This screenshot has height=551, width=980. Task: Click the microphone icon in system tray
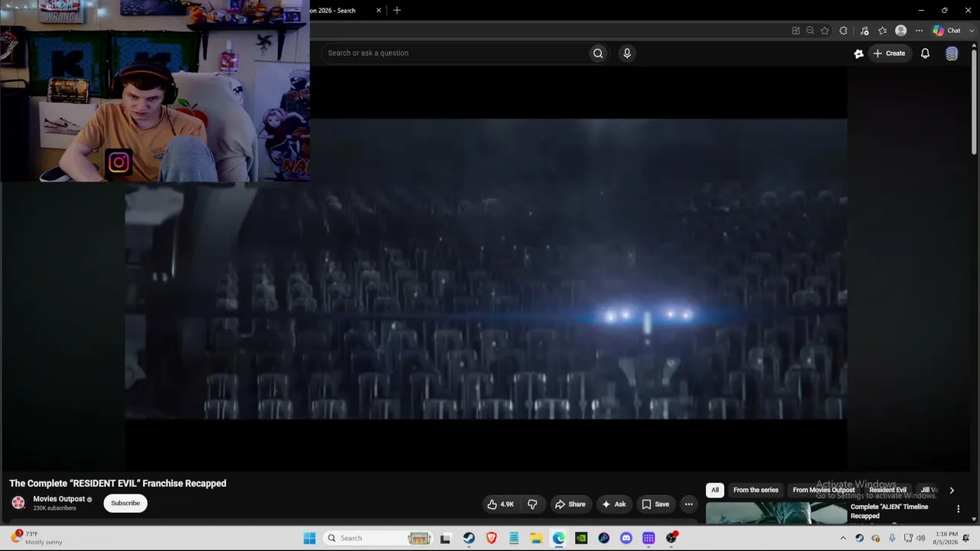pyautogui.click(x=892, y=538)
